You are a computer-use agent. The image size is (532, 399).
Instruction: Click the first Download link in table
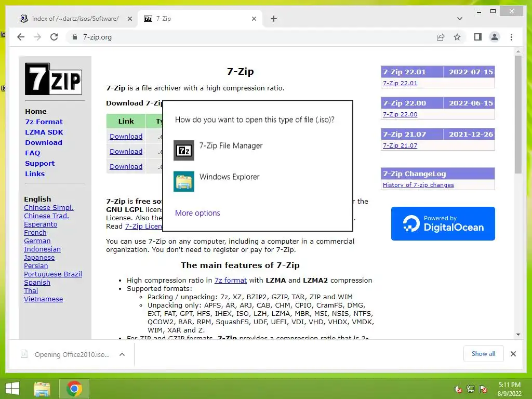(126, 137)
